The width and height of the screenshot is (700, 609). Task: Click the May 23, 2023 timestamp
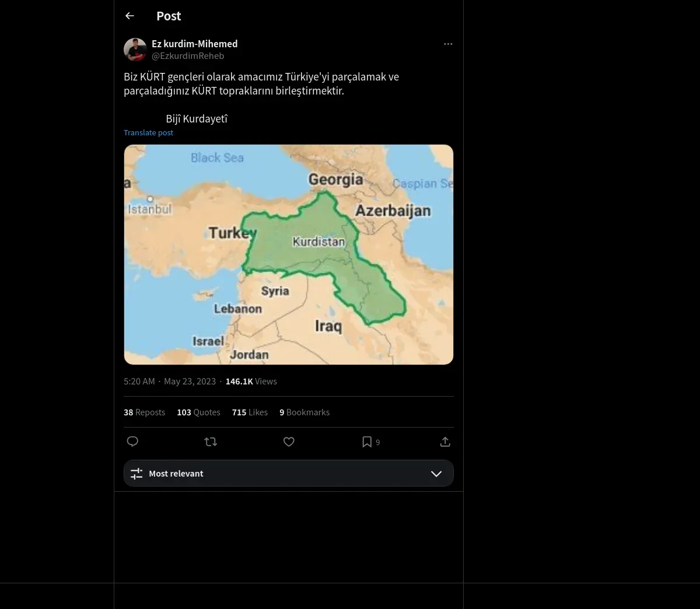(x=190, y=381)
